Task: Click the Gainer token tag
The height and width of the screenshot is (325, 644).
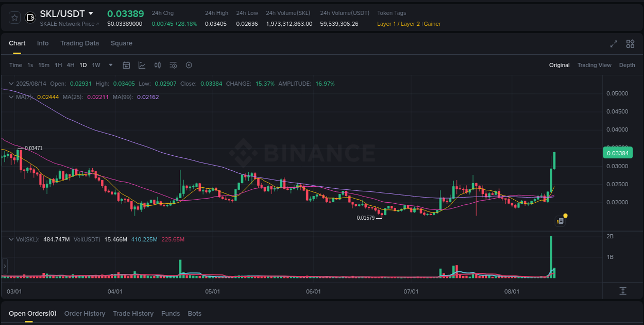Action: (x=433, y=24)
